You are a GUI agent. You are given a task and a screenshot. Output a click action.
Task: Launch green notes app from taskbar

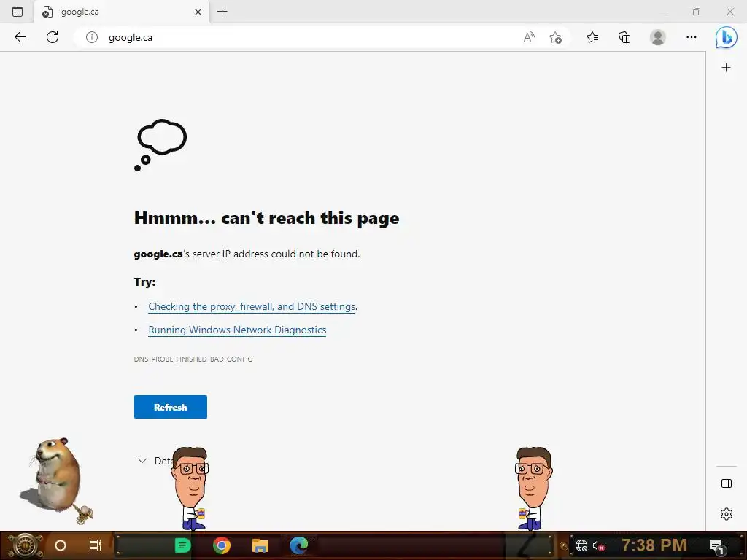tap(182, 545)
